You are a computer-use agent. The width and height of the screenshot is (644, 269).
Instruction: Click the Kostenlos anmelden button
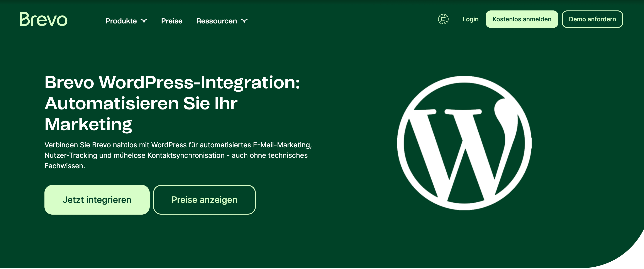522,19
